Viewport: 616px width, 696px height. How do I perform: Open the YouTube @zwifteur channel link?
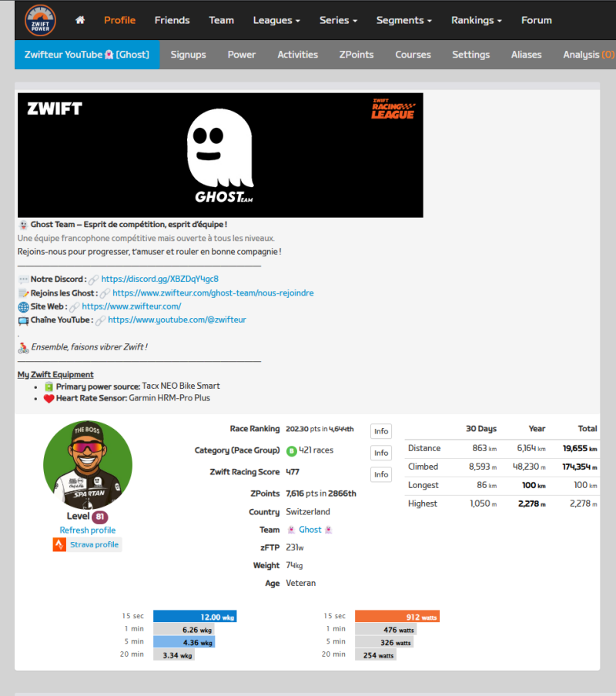coord(177,320)
